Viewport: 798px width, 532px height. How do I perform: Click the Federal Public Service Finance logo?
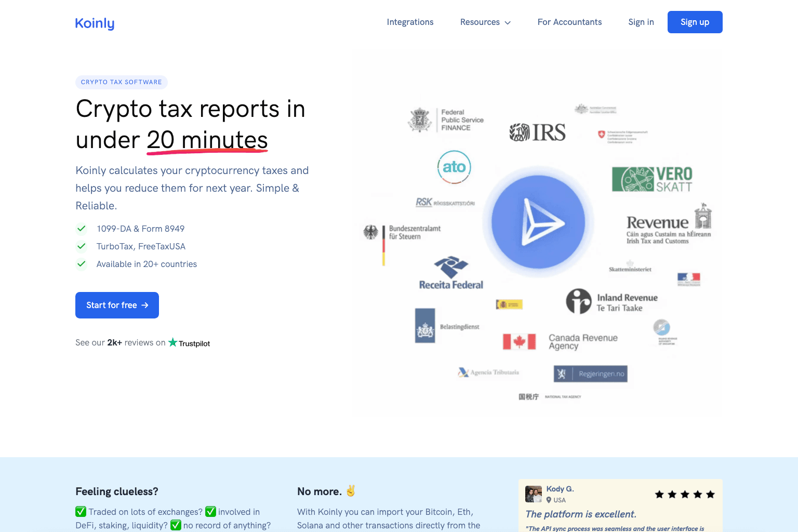pyautogui.click(x=446, y=120)
